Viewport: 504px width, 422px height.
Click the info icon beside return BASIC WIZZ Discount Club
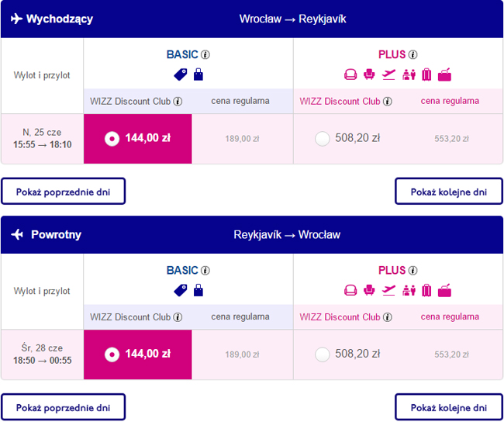coord(178,317)
